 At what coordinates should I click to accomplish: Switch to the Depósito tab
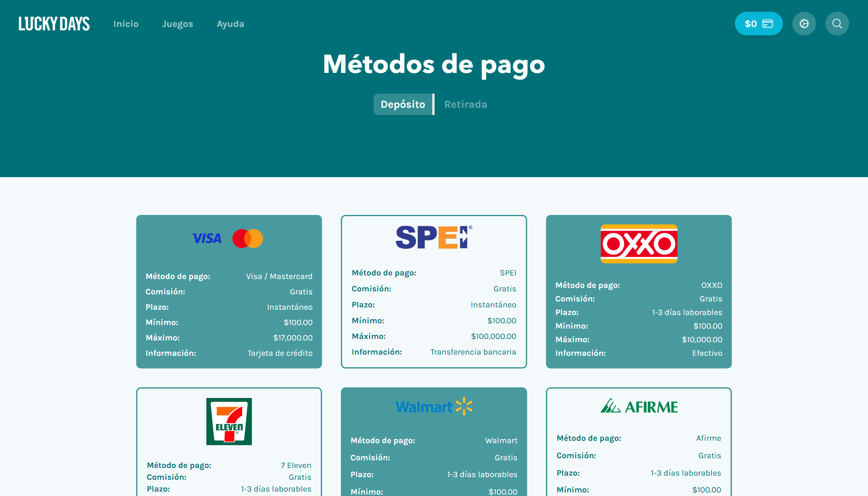coord(403,104)
